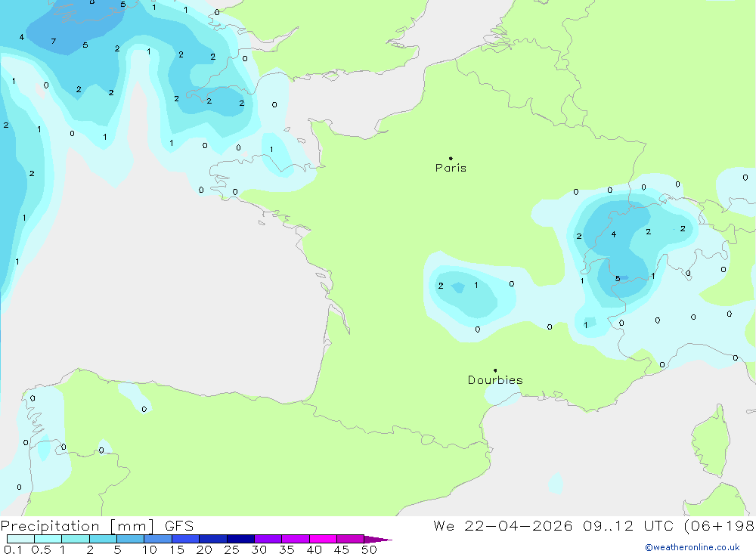The height and width of the screenshot is (554, 756).
Task: Pick the 35–40 mm legend swatch
Action: click(296, 539)
